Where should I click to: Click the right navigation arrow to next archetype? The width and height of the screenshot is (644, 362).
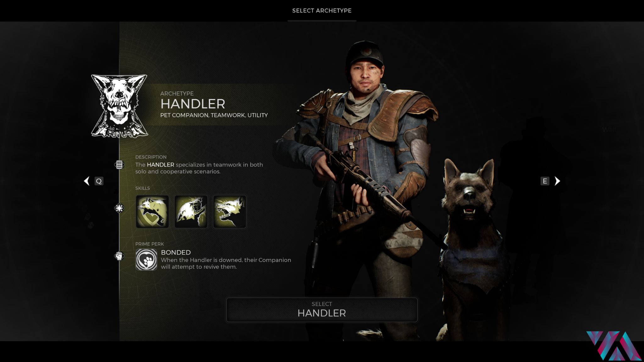[557, 181]
